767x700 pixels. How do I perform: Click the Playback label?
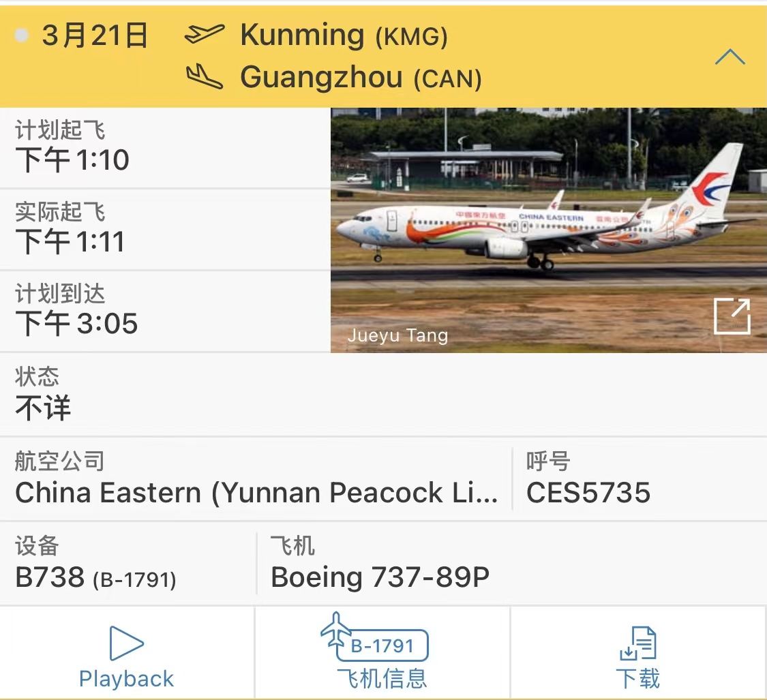coord(126,679)
